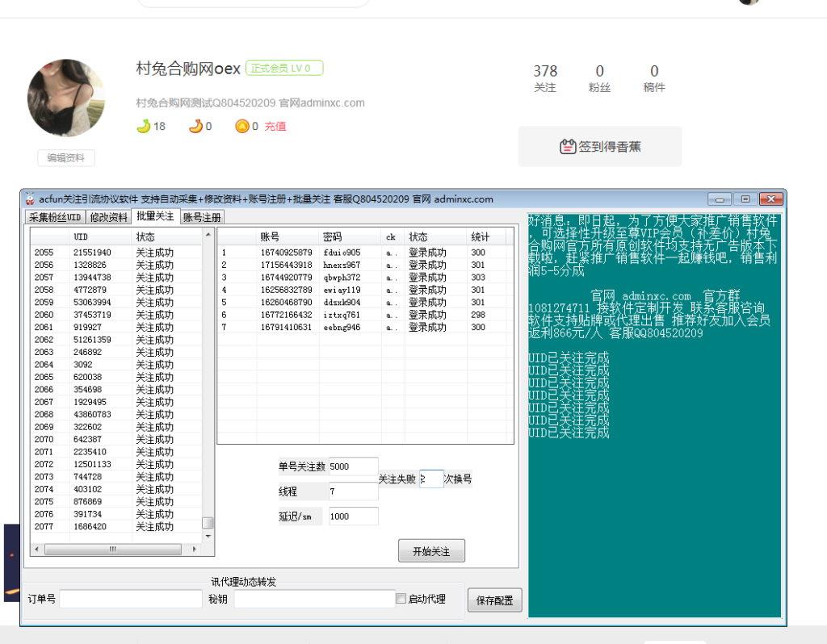Click the green 正式会员 LV 0 badge
Viewport: 827px width, 644px height.
pyautogui.click(x=283, y=69)
